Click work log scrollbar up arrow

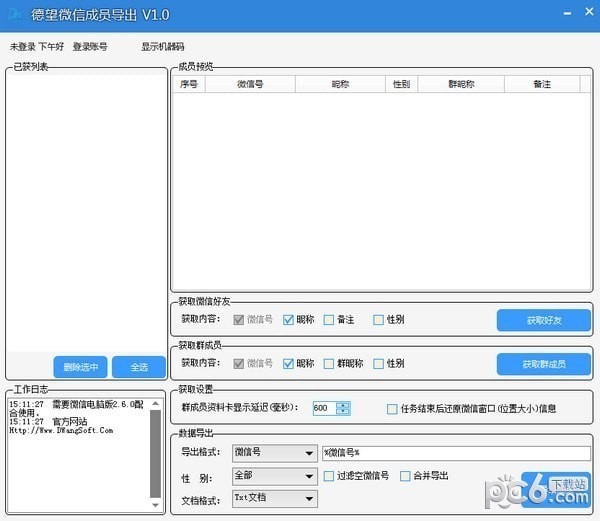(x=155, y=404)
